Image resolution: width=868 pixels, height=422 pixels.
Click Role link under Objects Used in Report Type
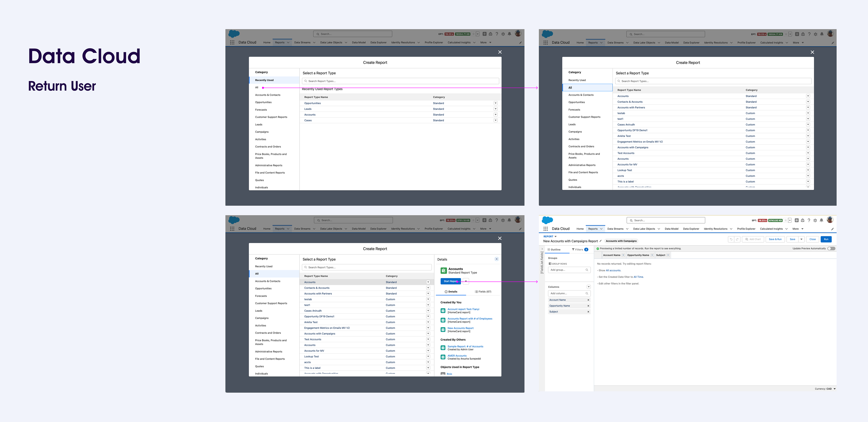pos(450,374)
